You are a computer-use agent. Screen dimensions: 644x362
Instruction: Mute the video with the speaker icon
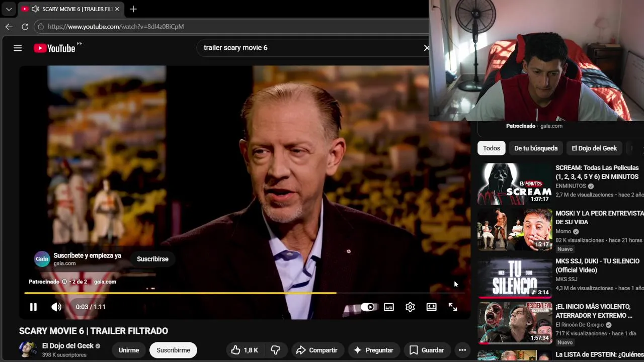[56, 307]
